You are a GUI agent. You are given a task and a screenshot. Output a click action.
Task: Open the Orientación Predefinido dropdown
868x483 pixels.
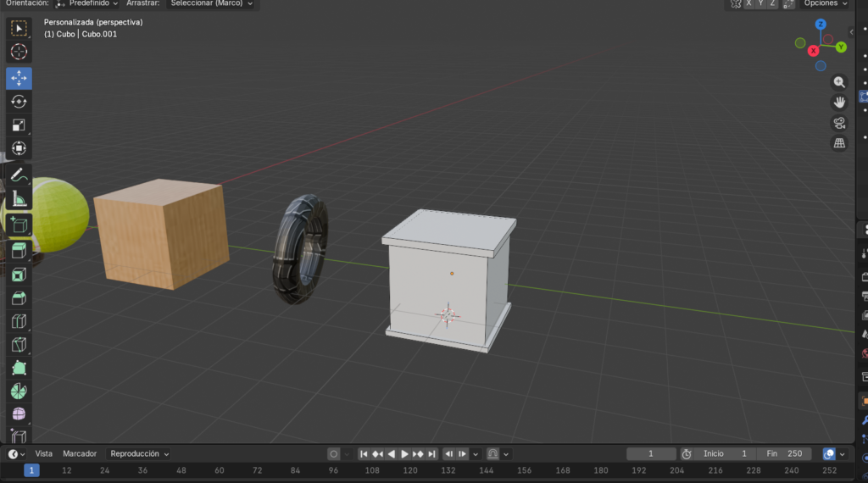(86, 3)
